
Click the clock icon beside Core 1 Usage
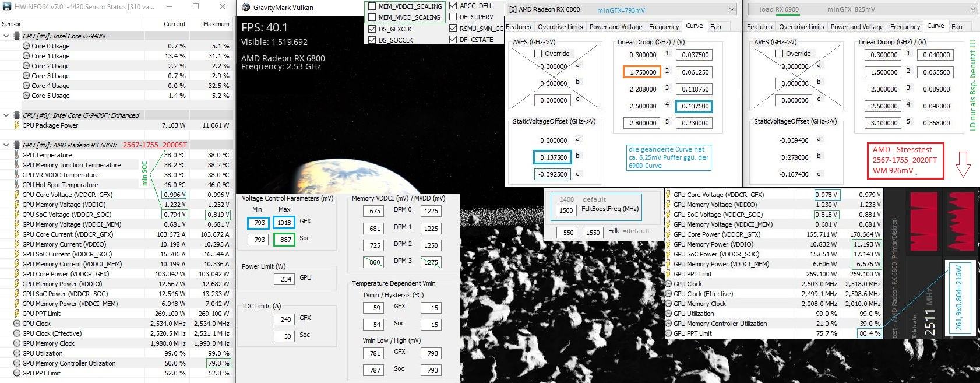(x=26, y=56)
